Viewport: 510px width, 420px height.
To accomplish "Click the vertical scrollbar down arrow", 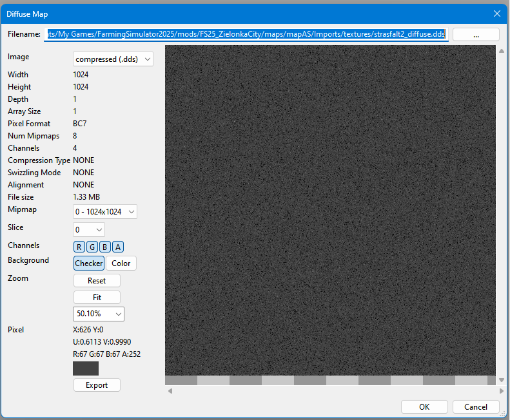I will pyautogui.click(x=502, y=380).
